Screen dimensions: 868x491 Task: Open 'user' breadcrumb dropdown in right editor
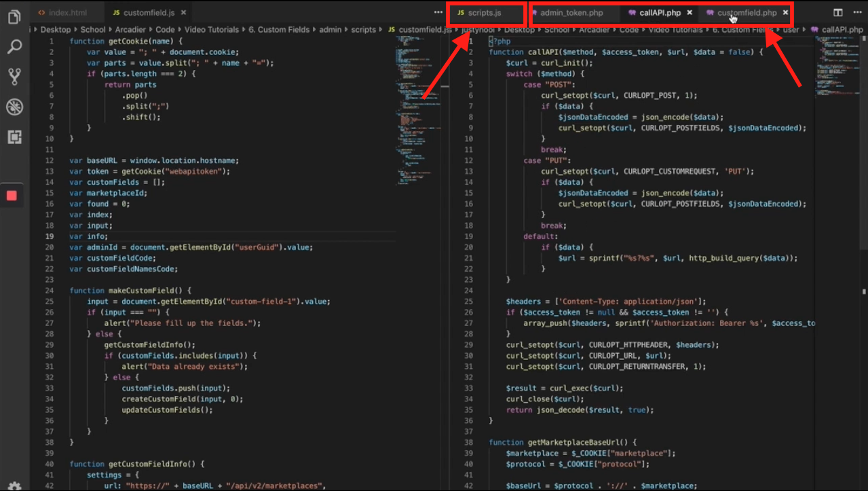[791, 30]
